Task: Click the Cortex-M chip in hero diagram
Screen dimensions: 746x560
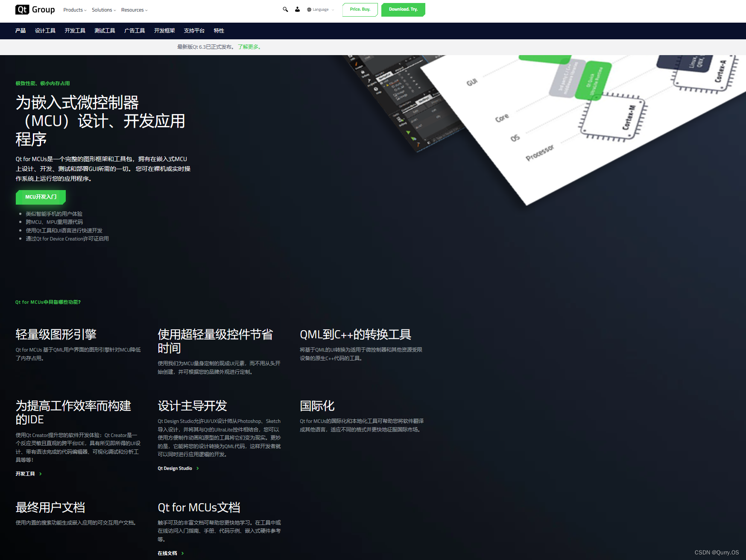Action: click(x=613, y=118)
